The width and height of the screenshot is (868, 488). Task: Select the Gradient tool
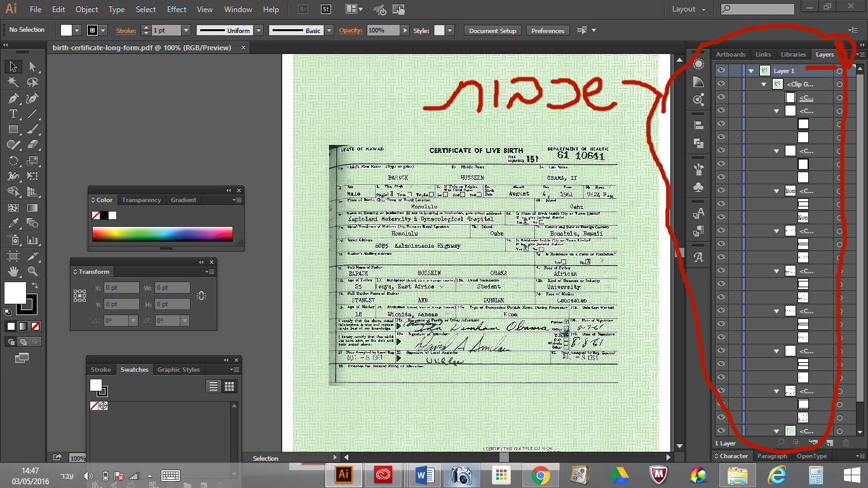point(32,208)
